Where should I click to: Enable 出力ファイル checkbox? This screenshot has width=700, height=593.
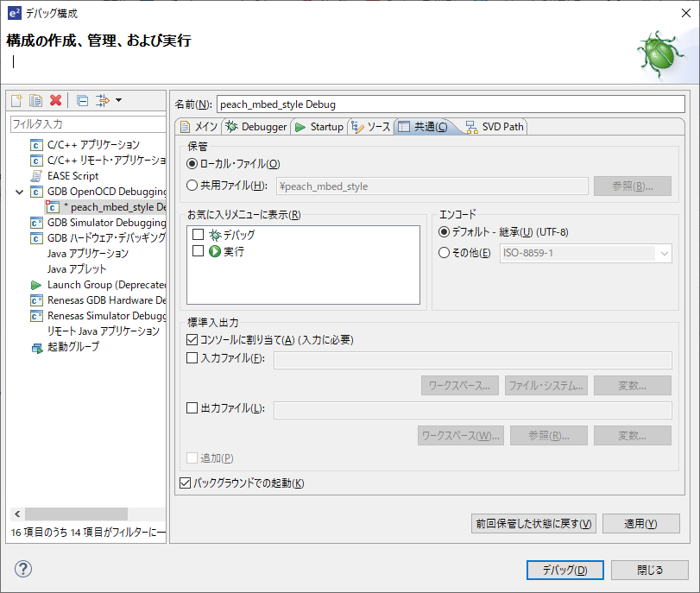pyautogui.click(x=192, y=407)
